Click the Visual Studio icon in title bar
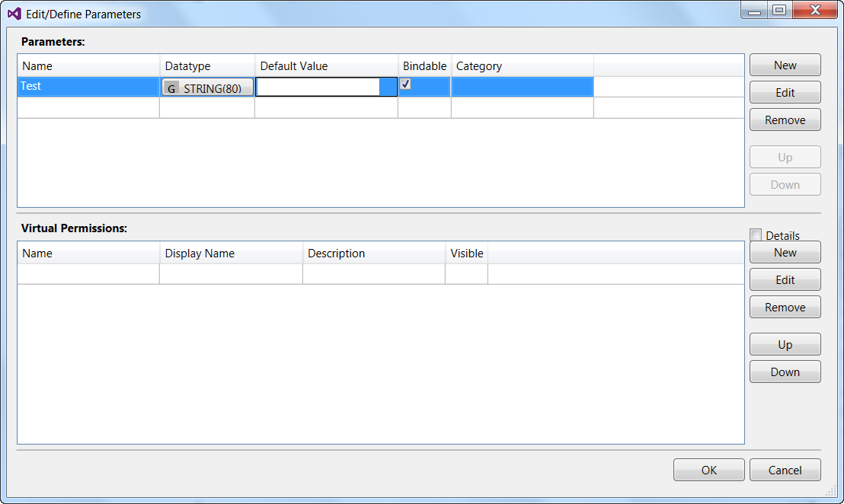The height and width of the screenshot is (504, 844). 14,14
